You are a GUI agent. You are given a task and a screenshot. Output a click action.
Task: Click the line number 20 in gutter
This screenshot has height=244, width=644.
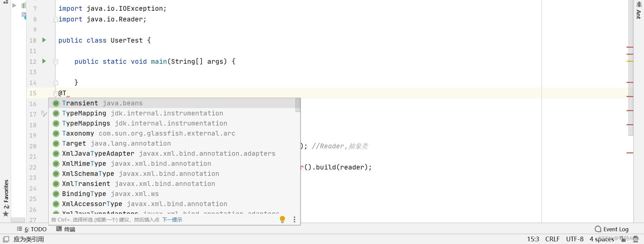pos(33,146)
